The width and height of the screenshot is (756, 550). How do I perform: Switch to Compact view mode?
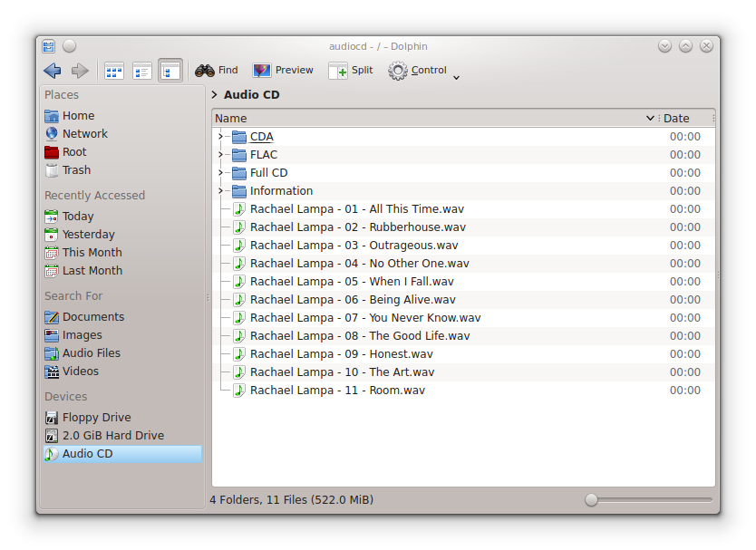tap(142, 71)
